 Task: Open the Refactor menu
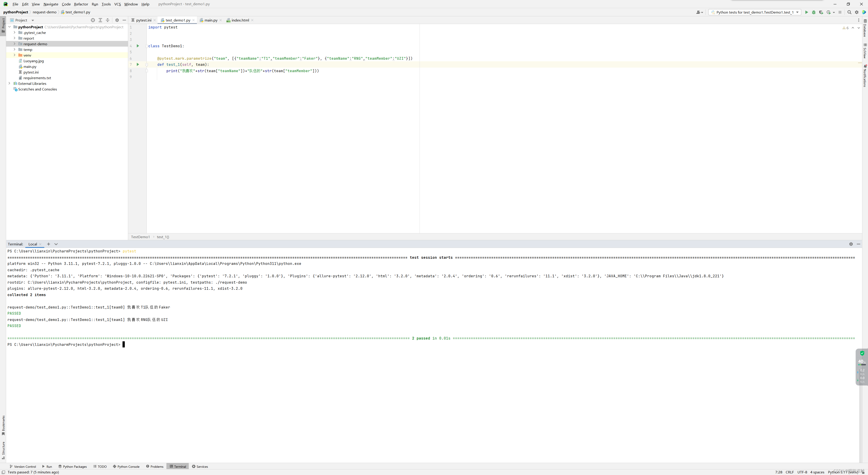pos(81,4)
